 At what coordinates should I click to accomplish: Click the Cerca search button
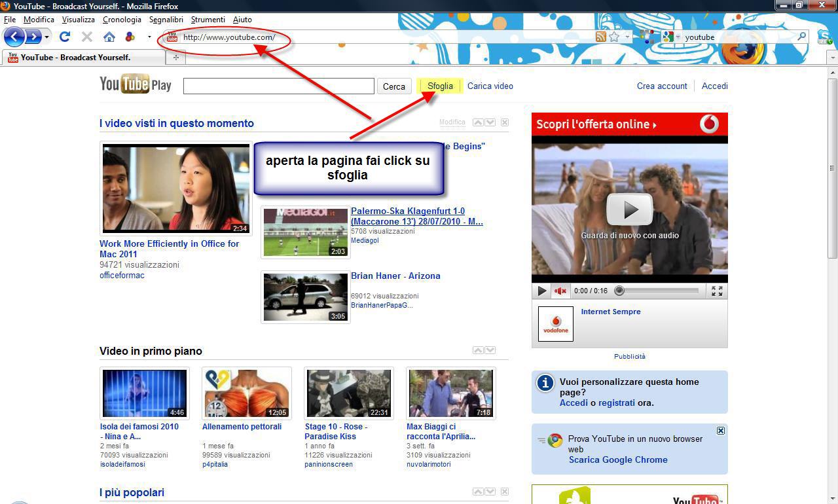point(394,86)
